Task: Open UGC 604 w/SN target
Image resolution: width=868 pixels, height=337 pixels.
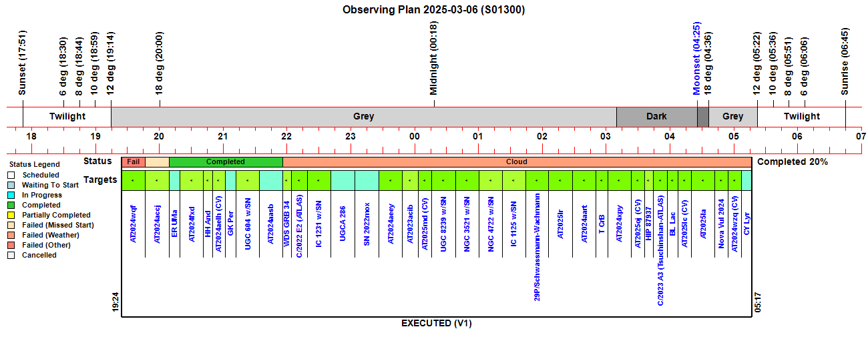Action: (248, 224)
